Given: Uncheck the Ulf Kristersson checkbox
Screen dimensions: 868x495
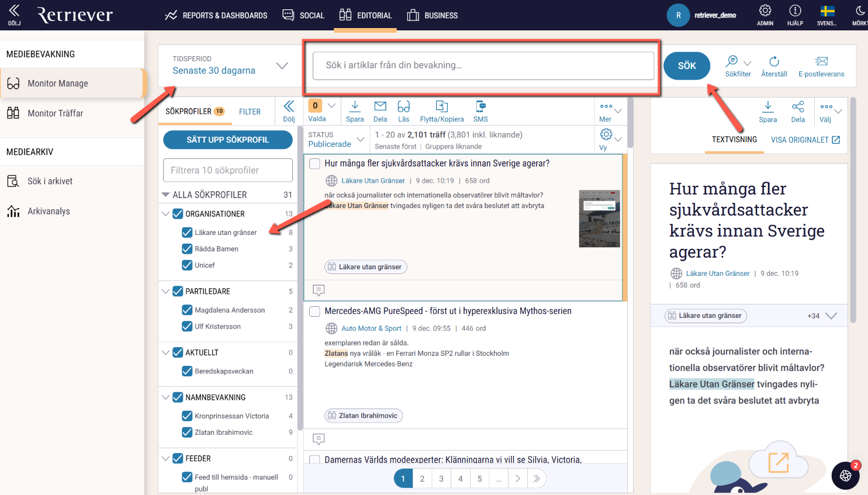Looking at the screenshot, I should pos(187,327).
